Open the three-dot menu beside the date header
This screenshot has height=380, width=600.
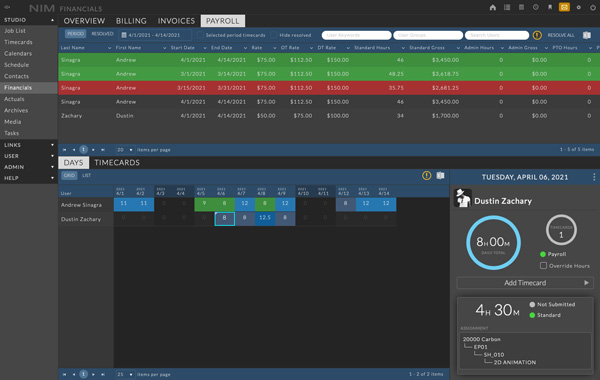click(594, 177)
